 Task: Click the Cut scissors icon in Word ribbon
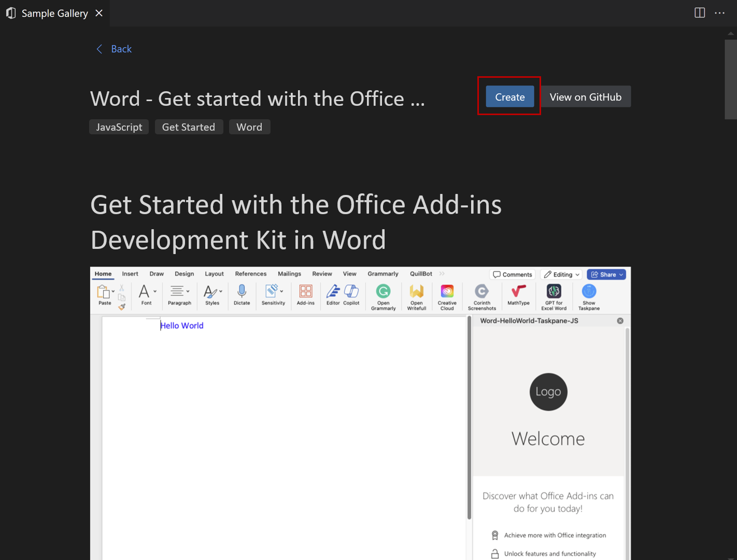[122, 288]
